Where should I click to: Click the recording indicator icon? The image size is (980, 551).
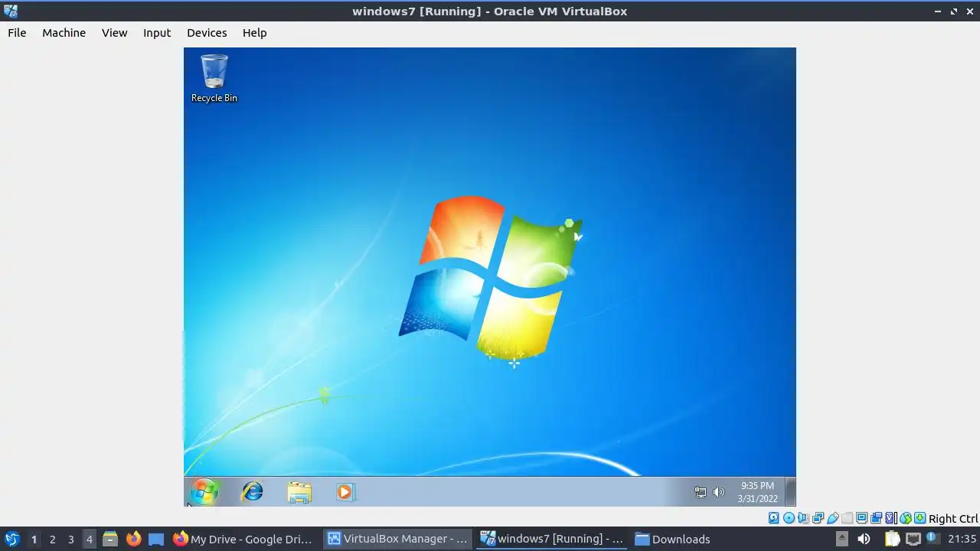click(x=876, y=518)
